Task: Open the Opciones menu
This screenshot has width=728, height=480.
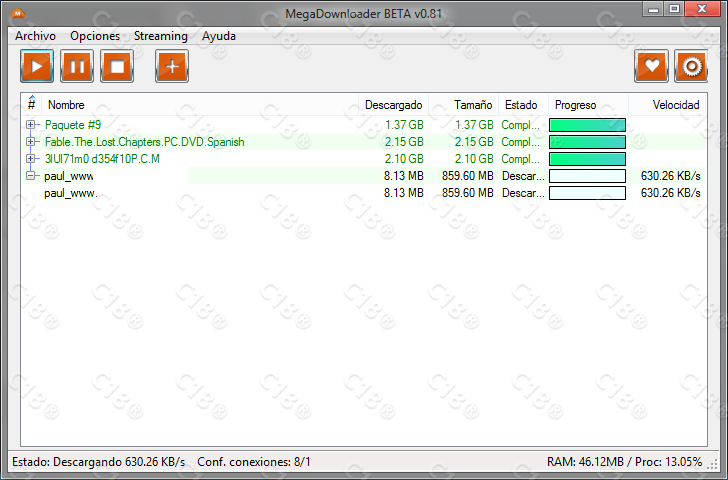Action: pos(95,36)
